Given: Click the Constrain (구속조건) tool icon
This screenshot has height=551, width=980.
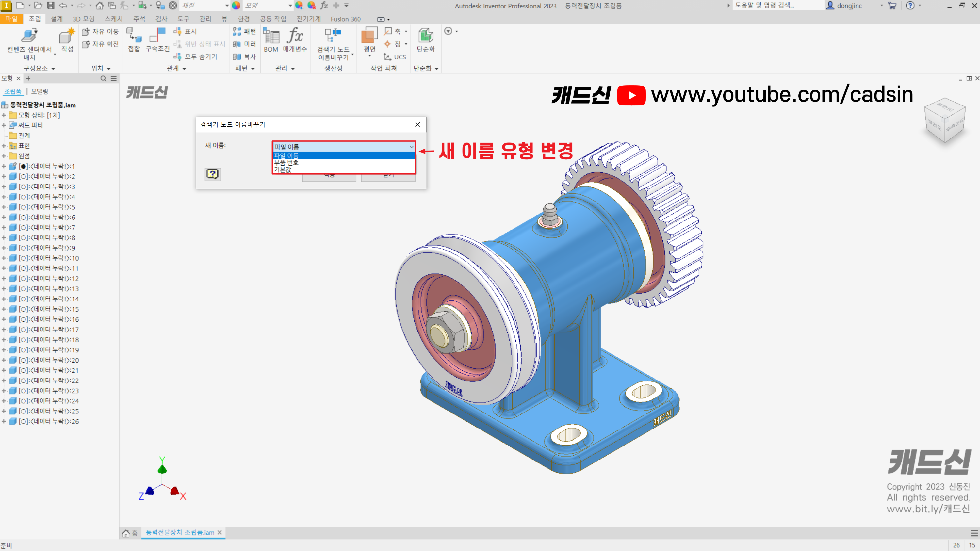Looking at the screenshot, I should (x=157, y=35).
